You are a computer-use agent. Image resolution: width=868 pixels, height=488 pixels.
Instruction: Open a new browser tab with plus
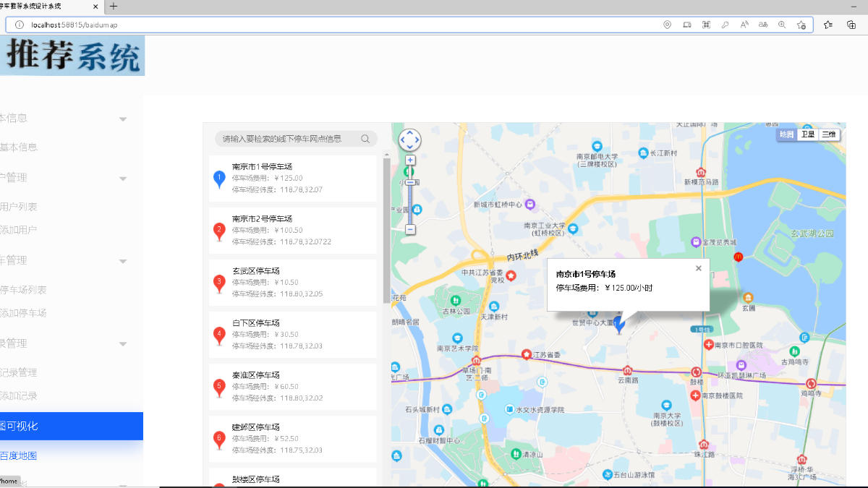tap(113, 7)
